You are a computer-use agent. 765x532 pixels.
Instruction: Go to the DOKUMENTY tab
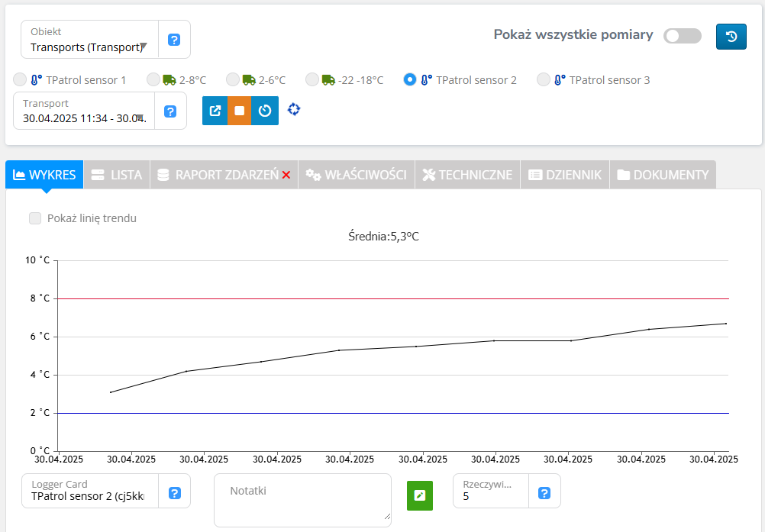tap(663, 175)
